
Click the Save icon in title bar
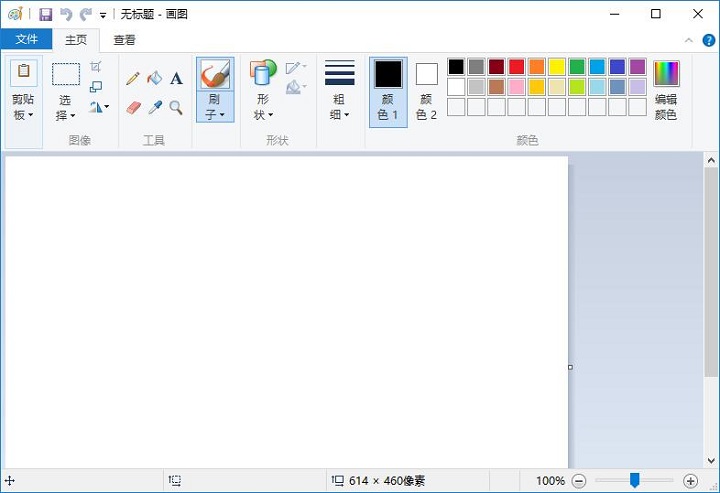pos(45,14)
